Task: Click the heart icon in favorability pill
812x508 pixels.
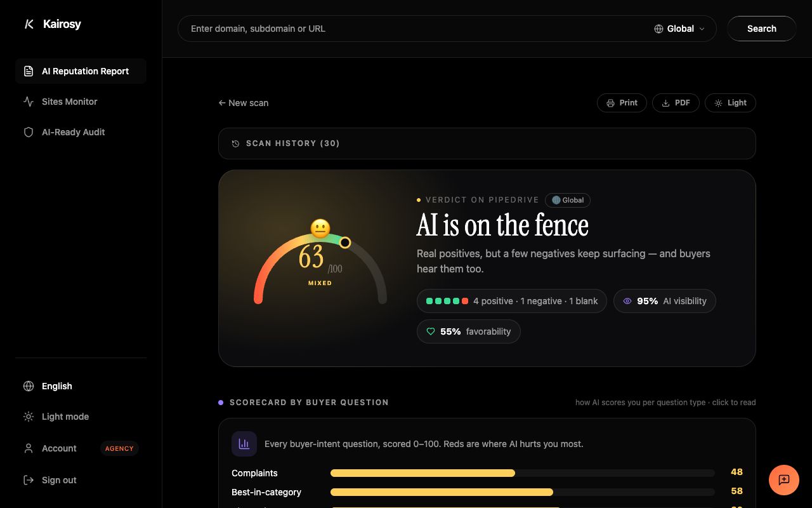Action: pyautogui.click(x=431, y=331)
